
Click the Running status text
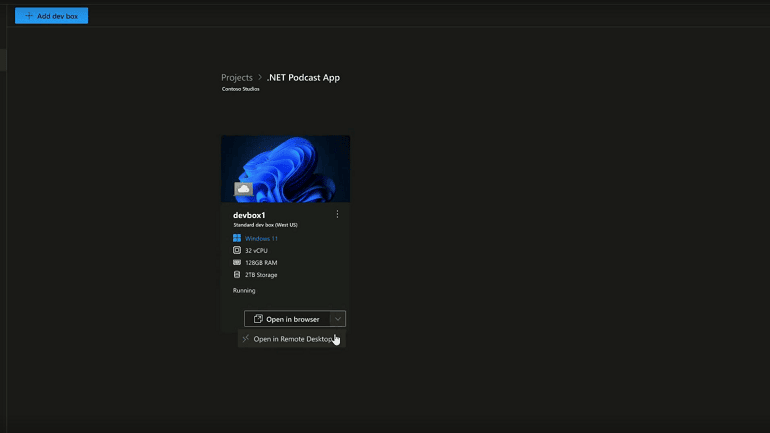pos(244,291)
